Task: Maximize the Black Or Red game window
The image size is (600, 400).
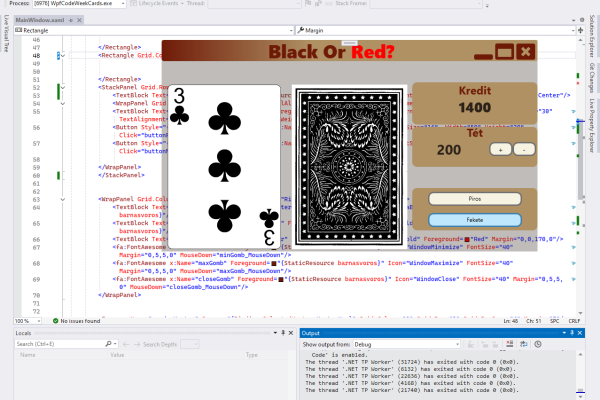Action: pos(504,51)
